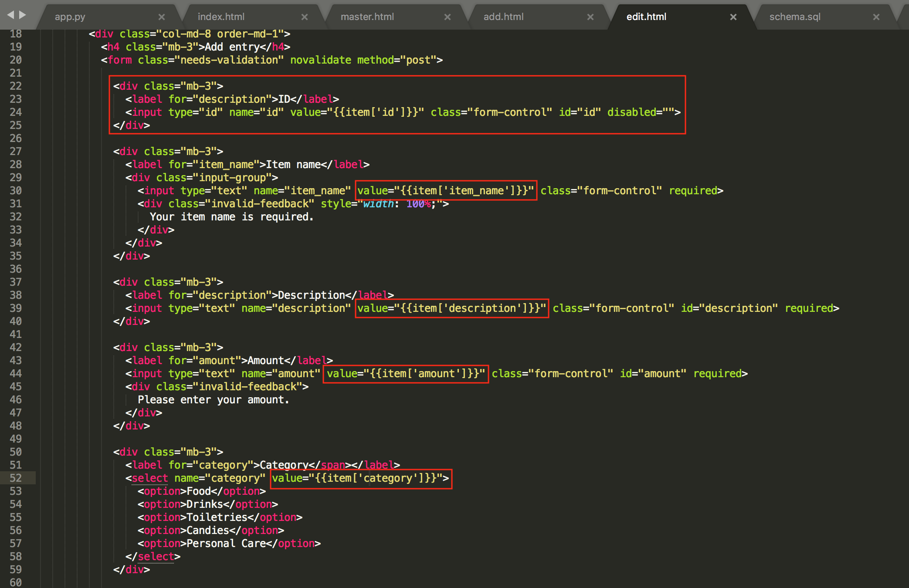Place cursor on form tag line 20

click(120, 60)
